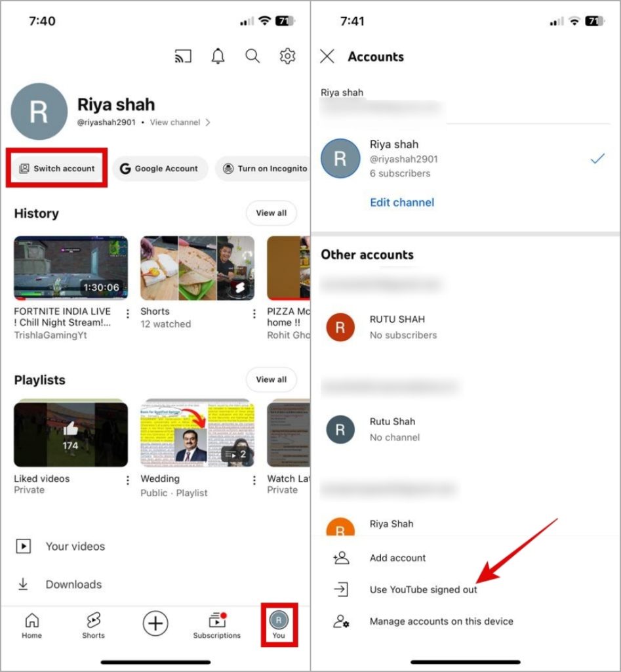Tap the create plus button
The height and width of the screenshot is (672, 621).
pyautogui.click(x=155, y=623)
